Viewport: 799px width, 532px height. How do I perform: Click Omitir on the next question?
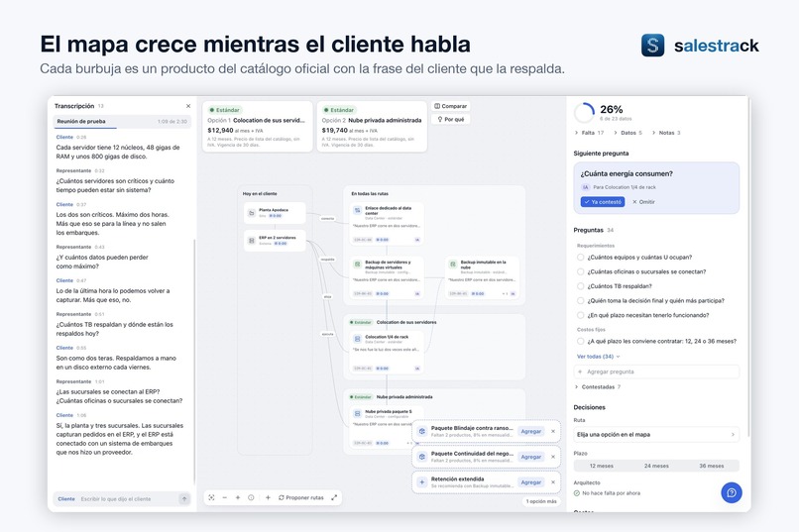[x=643, y=202]
